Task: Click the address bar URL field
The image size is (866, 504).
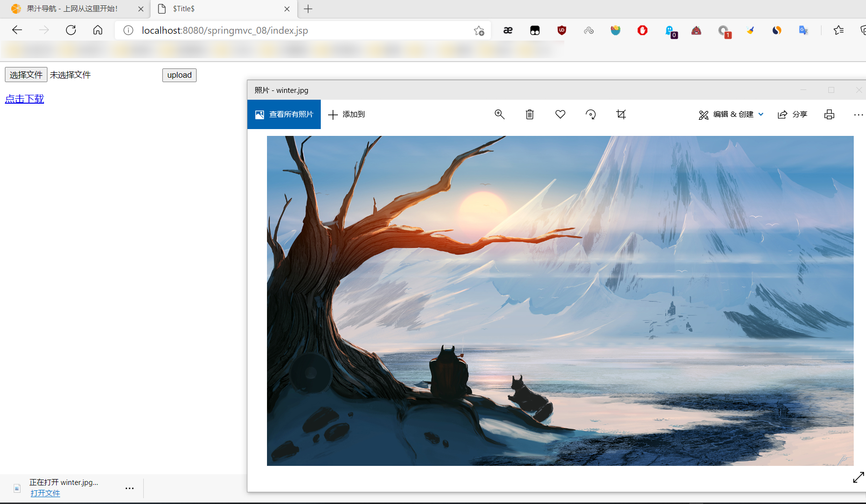Action: point(293,30)
